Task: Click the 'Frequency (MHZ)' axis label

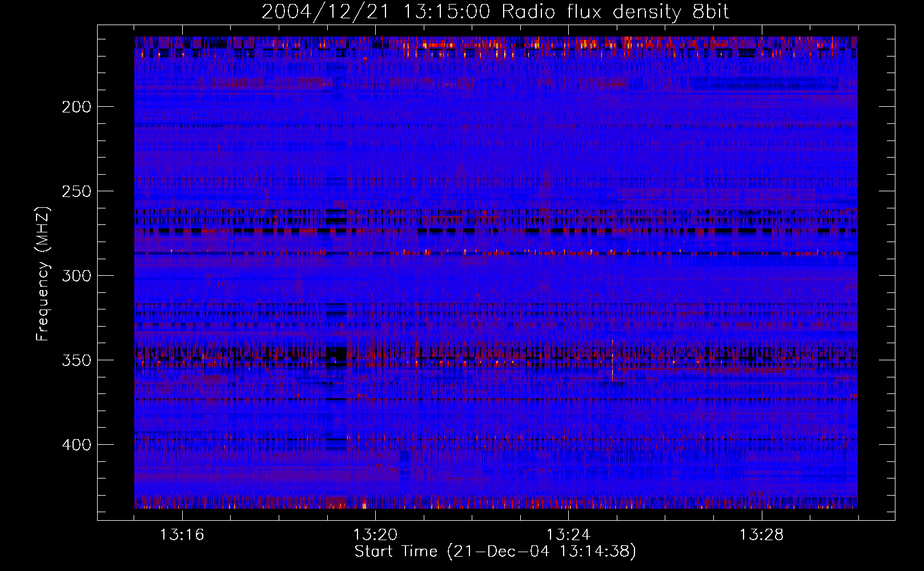Action: [x=43, y=274]
